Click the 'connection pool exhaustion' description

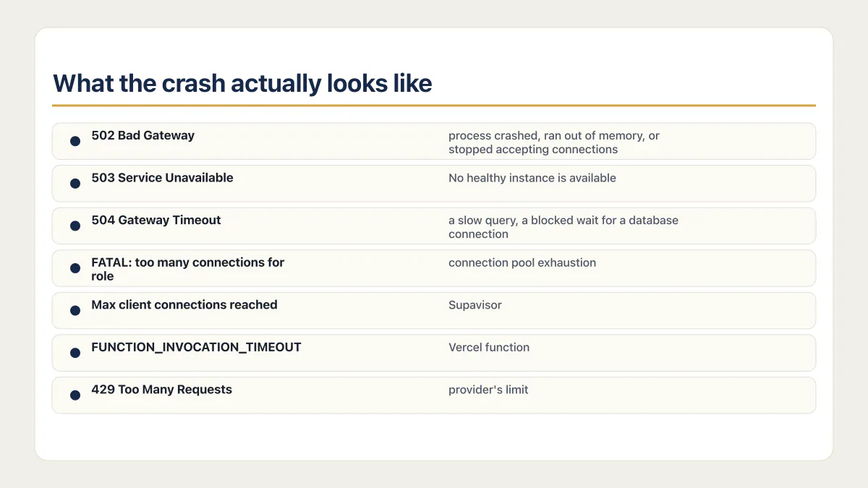click(522, 262)
